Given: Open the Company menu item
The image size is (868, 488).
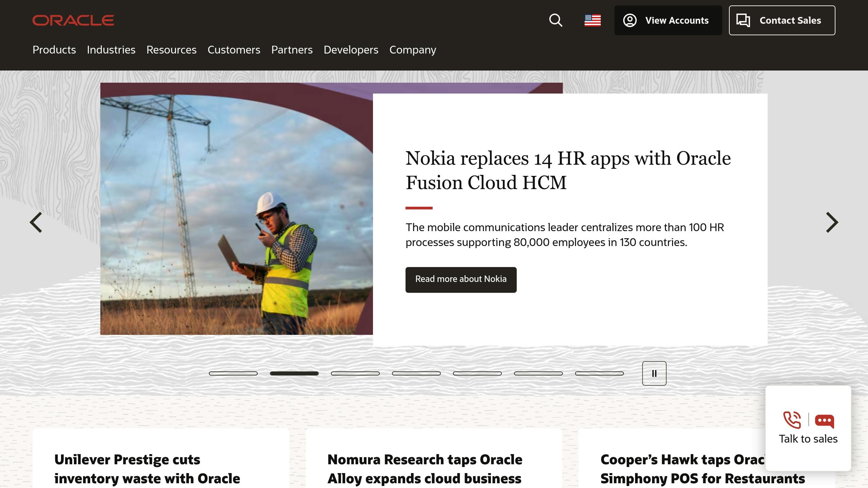Looking at the screenshot, I should [413, 50].
